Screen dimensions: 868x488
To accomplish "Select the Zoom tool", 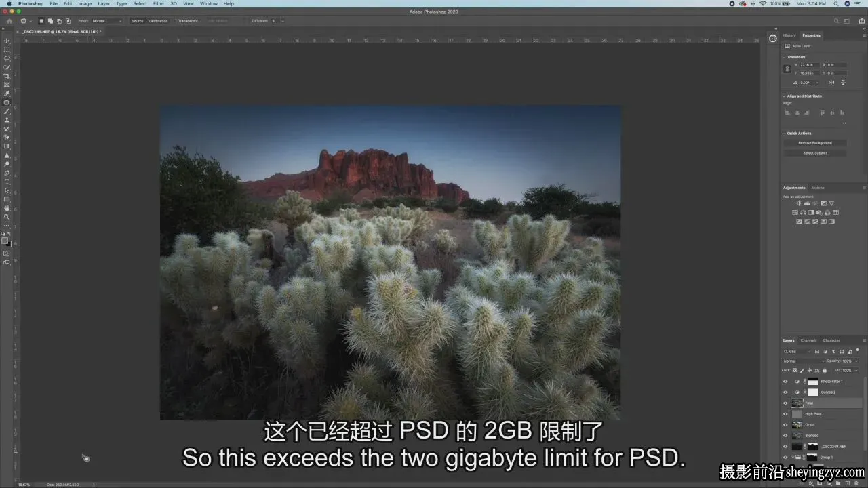I will [x=7, y=217].
